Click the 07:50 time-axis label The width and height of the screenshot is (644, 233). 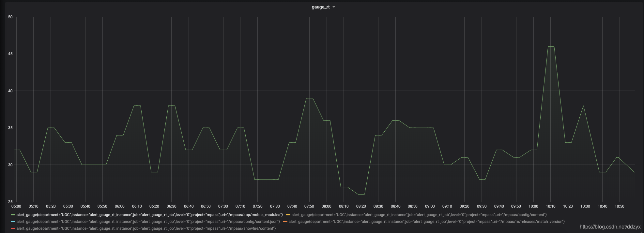309,206
